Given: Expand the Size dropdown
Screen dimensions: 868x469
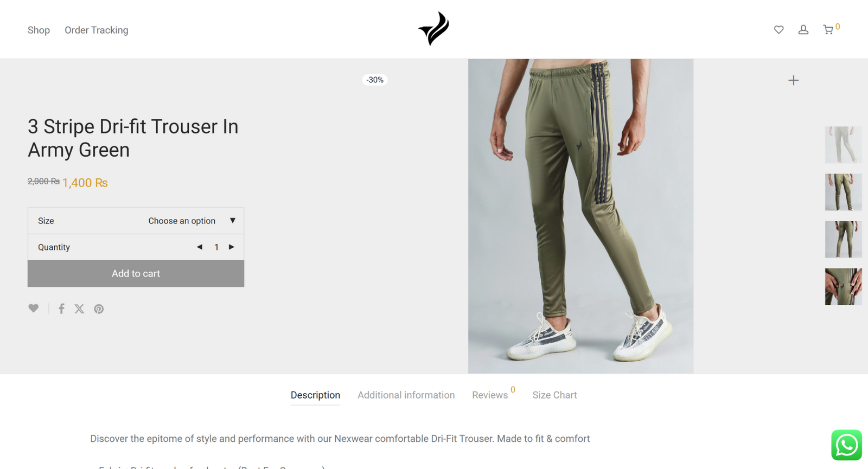Looking at the screenshot, I should coord(136,221).
